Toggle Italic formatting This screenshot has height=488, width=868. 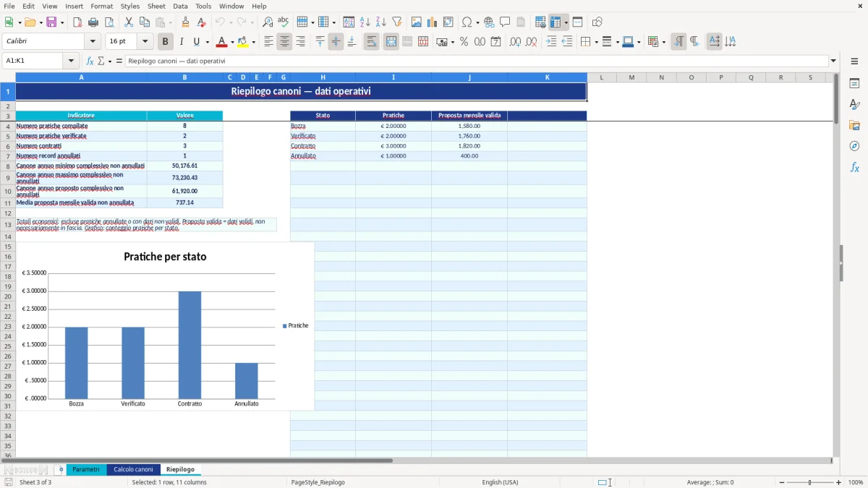pyautogui.click(x=182, y=42)
